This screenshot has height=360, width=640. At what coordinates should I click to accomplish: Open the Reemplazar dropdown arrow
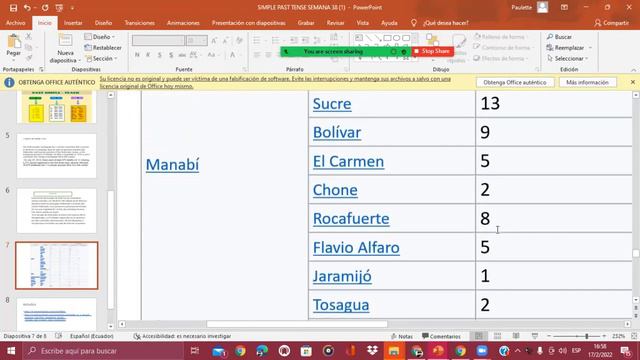click(590, 48)
